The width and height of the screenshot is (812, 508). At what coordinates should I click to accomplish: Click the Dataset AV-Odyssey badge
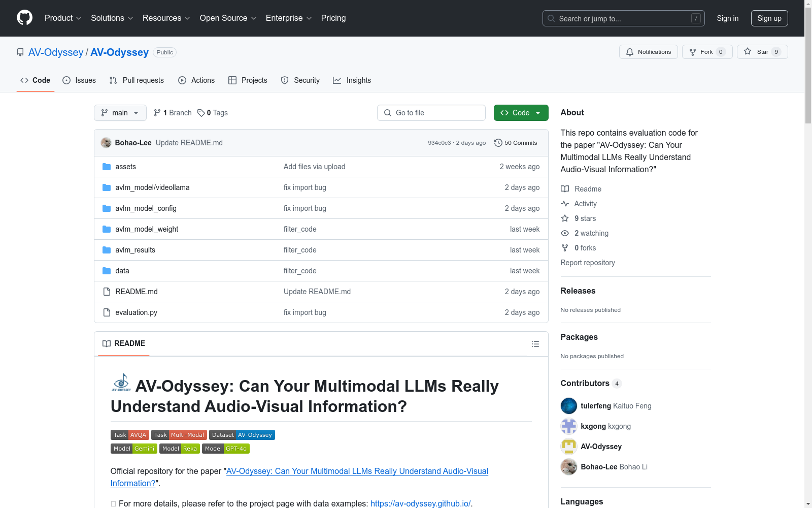point(242,435)
